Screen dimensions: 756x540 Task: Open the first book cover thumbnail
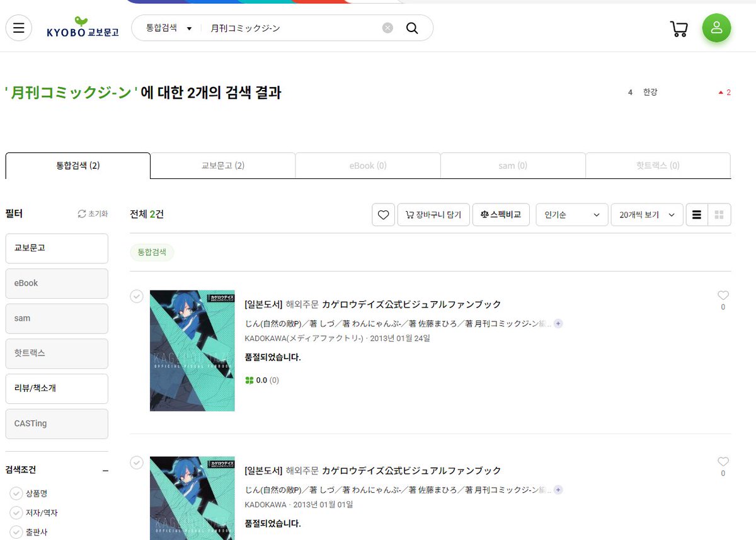(x=192, y=350)
